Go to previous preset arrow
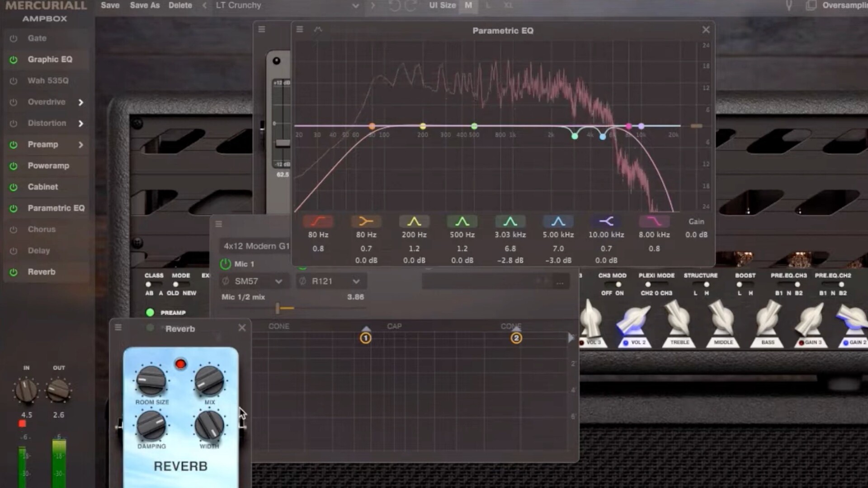The width and height of the screenshot is (868, 488). pos(204,5)
